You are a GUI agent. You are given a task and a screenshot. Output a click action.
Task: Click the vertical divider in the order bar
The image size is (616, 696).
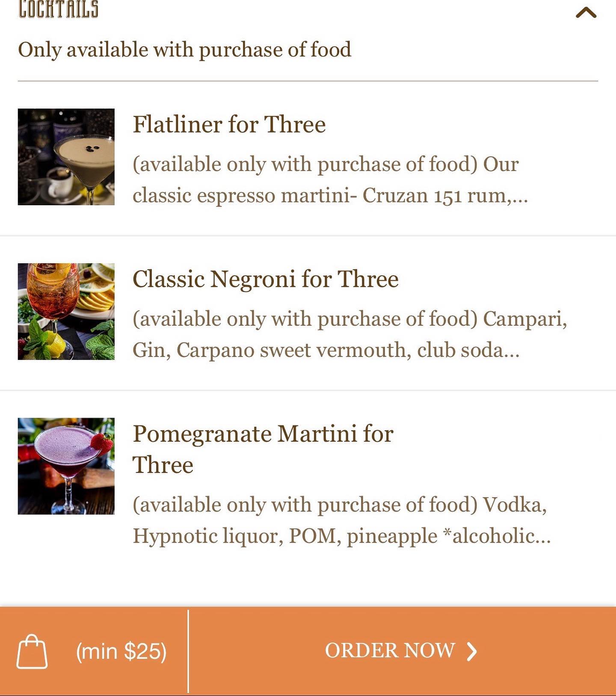point(188,651)
